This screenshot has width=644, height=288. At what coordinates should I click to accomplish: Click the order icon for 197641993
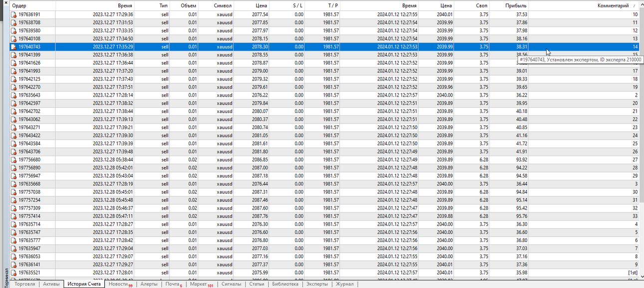pos(14,70)
